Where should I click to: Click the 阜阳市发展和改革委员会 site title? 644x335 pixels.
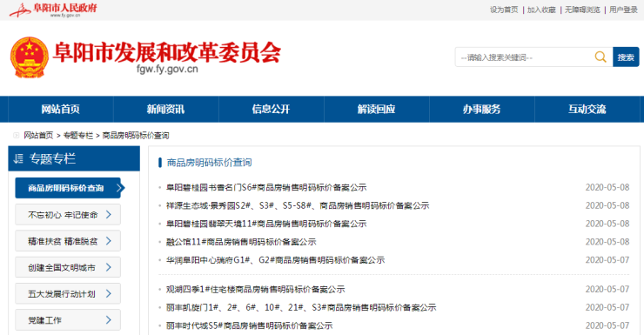tap(167, 52)
